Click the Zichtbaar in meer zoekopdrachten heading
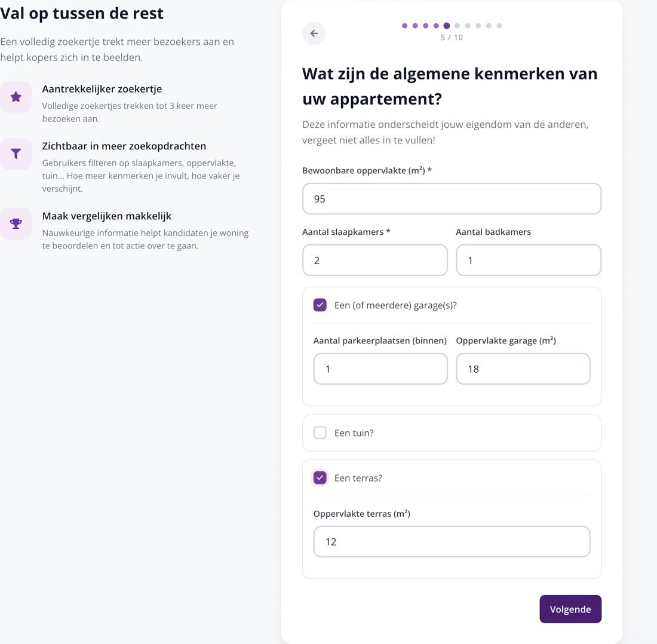This screenshot has height=644, width=657. click(124, 146)
